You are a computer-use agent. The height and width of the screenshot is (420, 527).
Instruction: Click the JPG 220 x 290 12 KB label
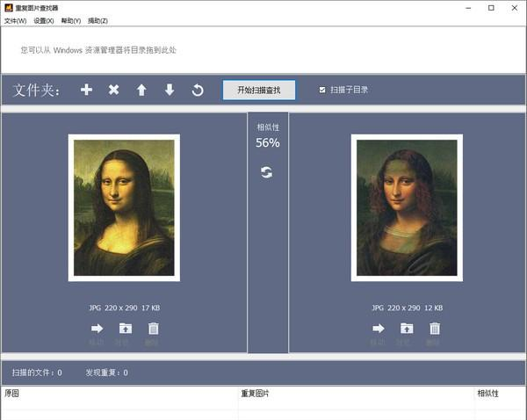pyautogui.click(x=407, y=308)
